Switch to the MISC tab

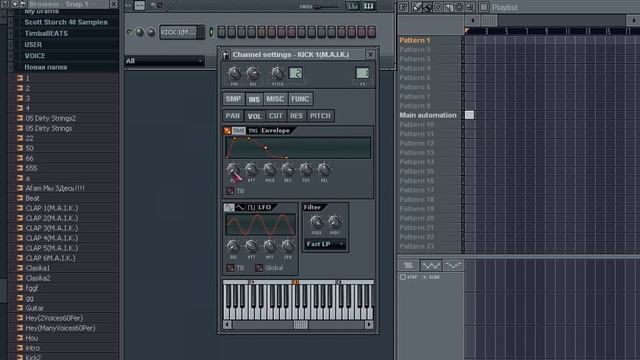[275, 99]
